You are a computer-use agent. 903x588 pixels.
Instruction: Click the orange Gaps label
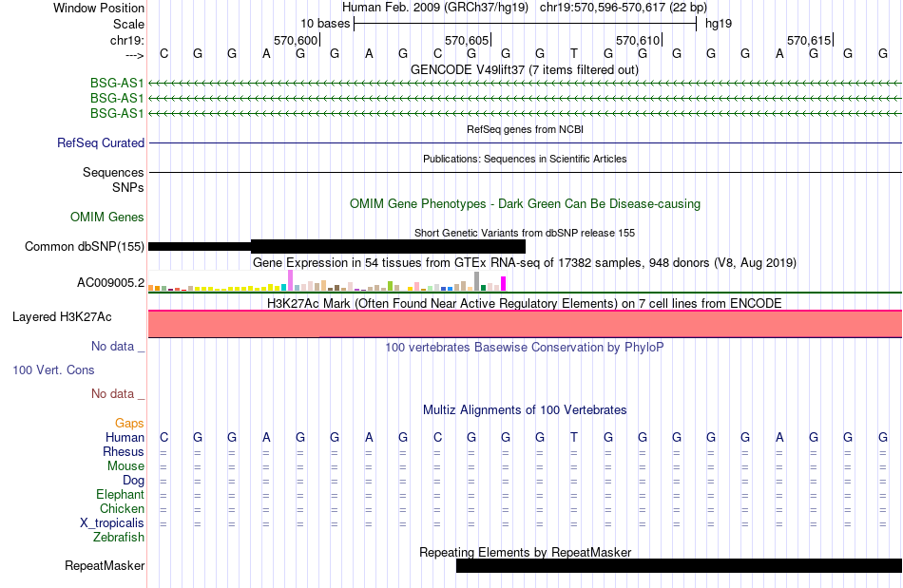coord(129,424)
